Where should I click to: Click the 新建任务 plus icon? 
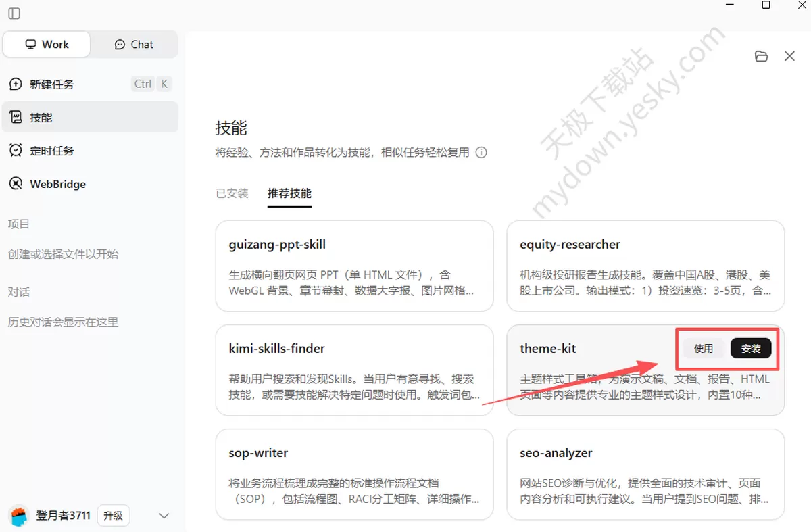[16, 84]
